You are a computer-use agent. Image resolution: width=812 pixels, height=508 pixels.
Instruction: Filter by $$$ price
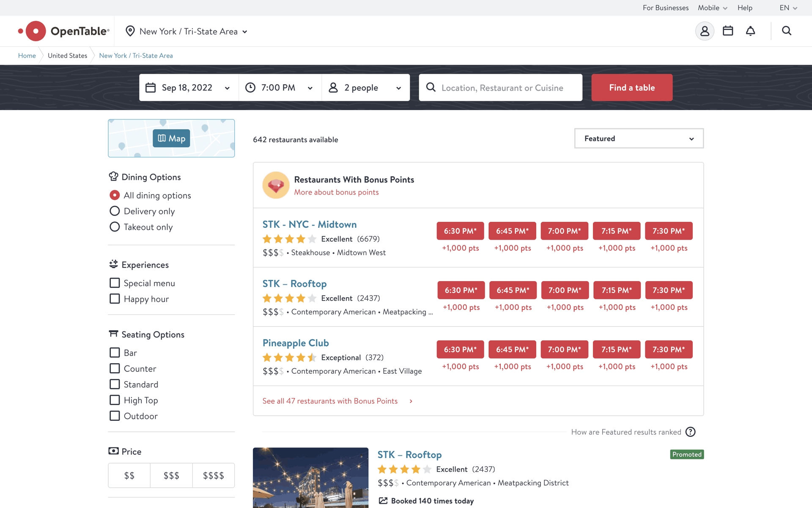[x=171, y=475]
